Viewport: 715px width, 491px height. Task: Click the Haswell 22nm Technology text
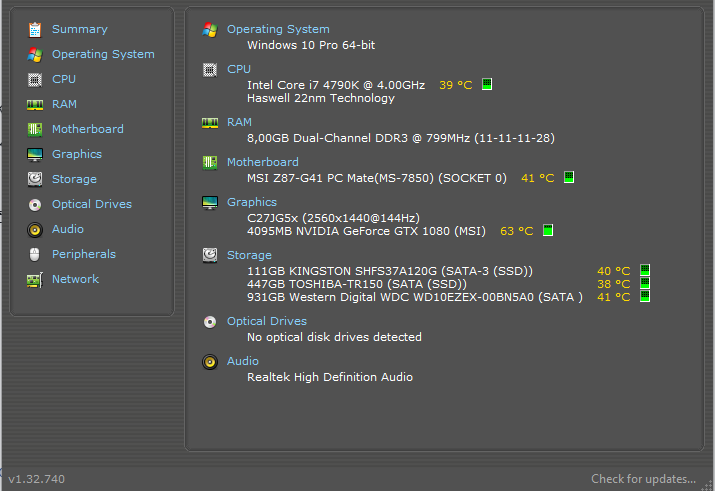pyautogui.click(x=321, y=98)
